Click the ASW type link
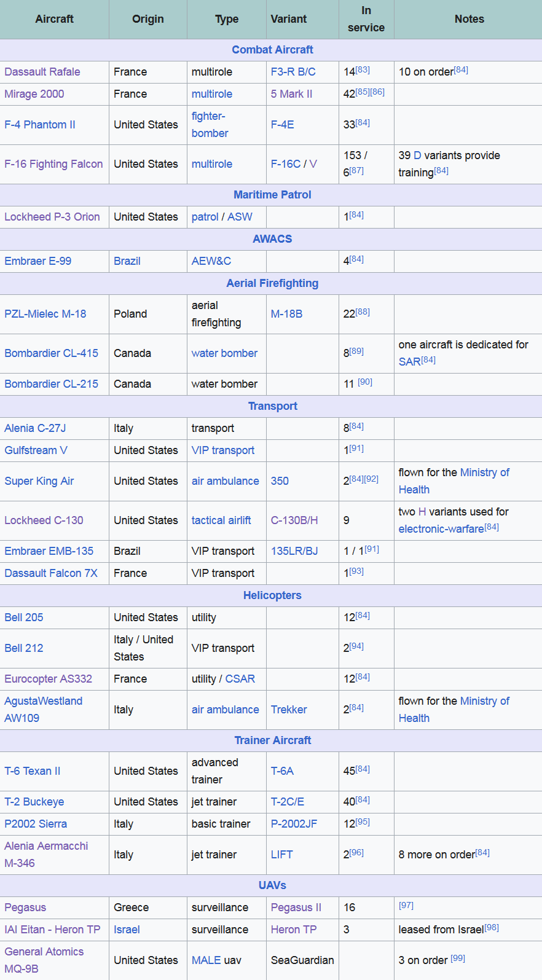This screenshot has width=542, height=980. 240,217
